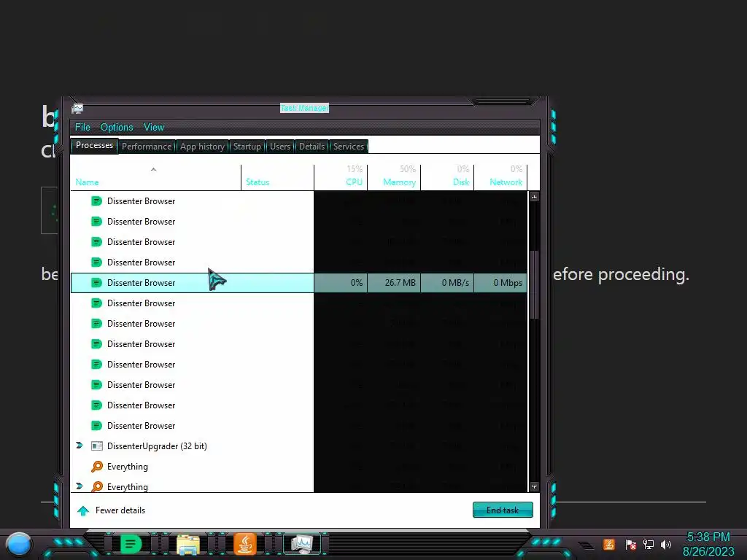This screenshot has width=747, height=560.
Task: Expand the DissenterUpgrader (32 bit) process group
Action: coord(80,446)
